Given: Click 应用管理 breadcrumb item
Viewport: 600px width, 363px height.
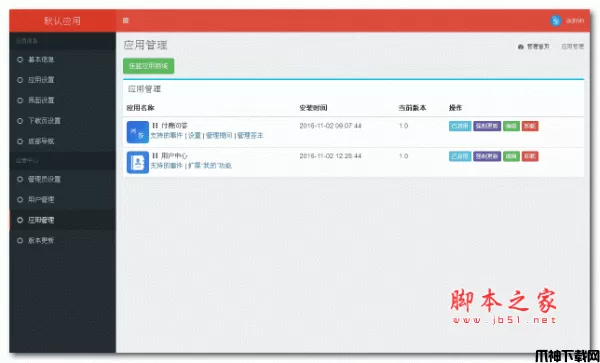Looking at the screenshot, I should click(x=572, y=47).
